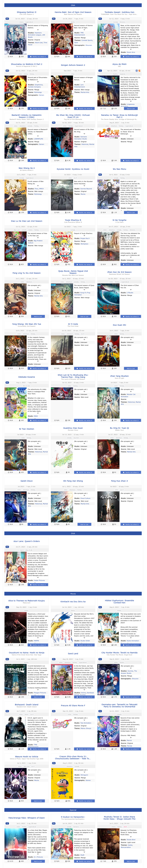Open the Kengan Ashura Season 2 title link
Image resolution: width=147 pixels, height=868 pixels.
coord(73,65)
